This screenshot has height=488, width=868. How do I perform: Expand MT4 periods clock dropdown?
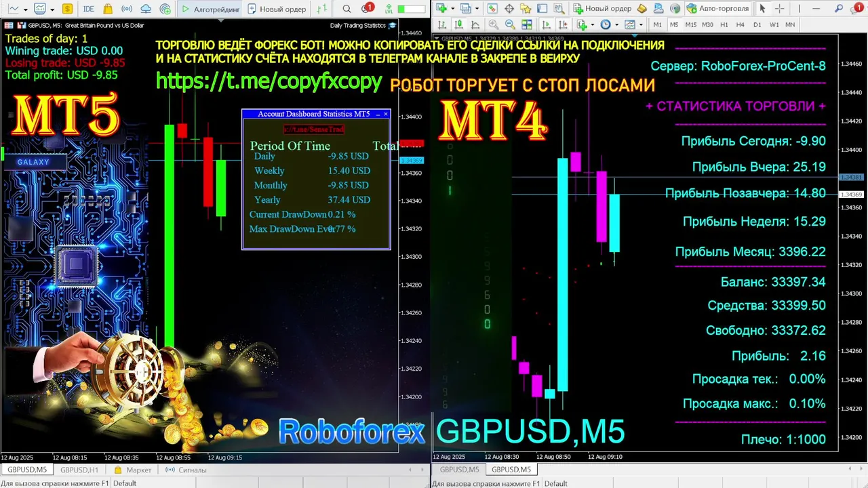(616, 24)
